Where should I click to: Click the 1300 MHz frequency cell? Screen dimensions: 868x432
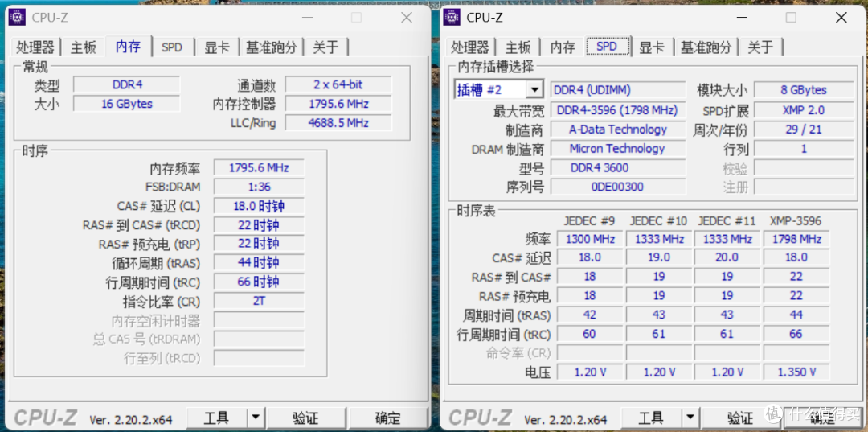(590, 239)
